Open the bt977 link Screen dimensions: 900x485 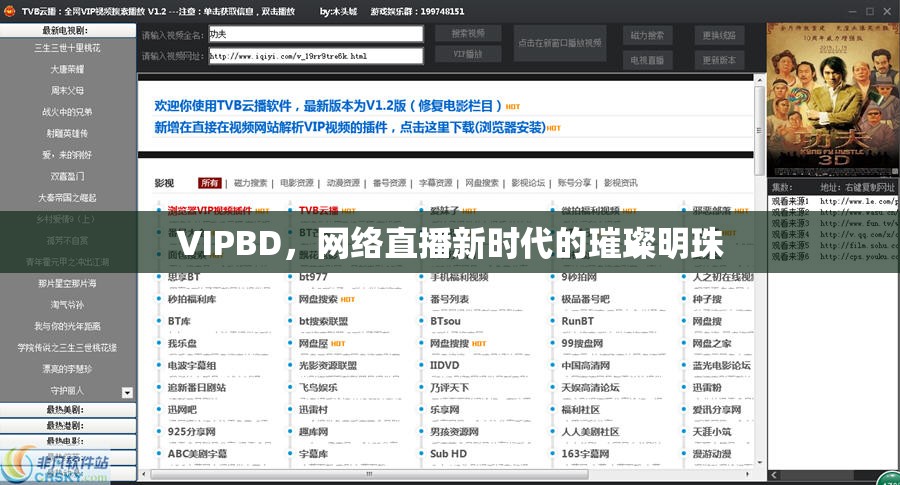313,277
